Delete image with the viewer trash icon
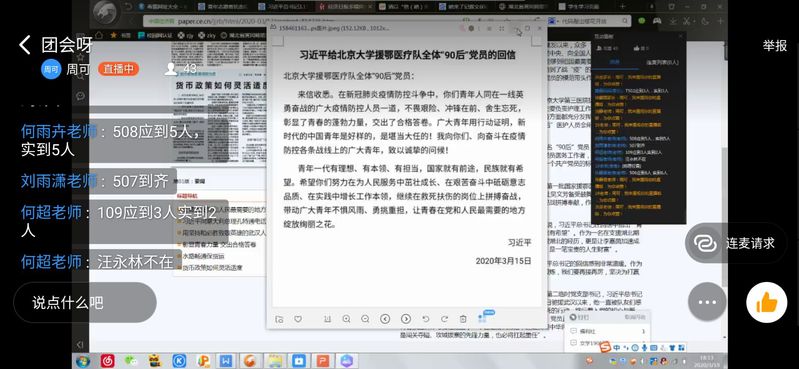Screen dimensions: 799x369 tap(463, 319)
